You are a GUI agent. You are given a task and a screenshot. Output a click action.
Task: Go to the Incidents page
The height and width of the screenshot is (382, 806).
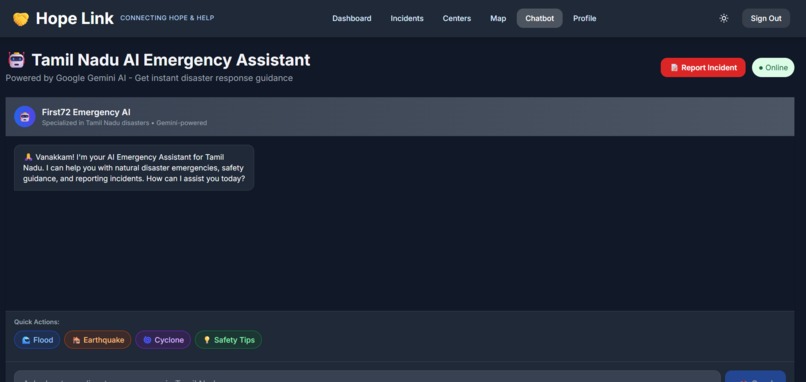tap(407, 19)
